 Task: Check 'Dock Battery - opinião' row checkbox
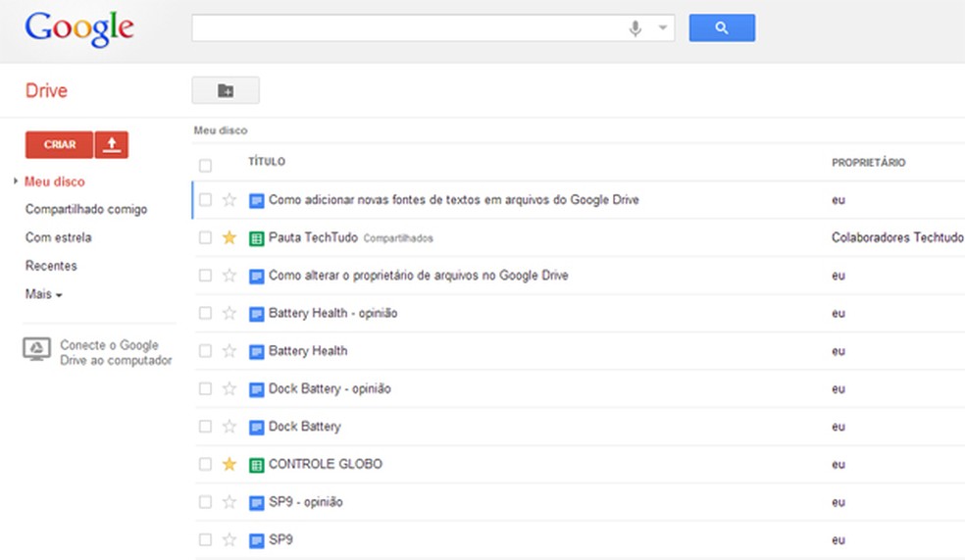coord(205,389)
